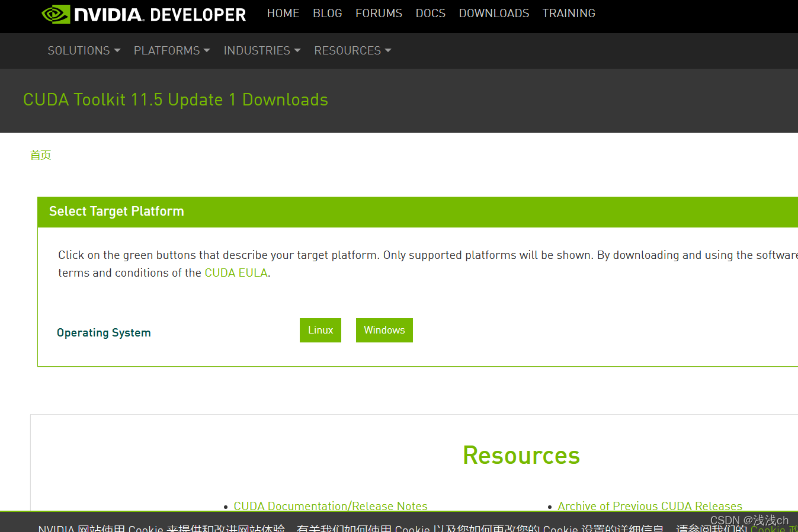Visit the TRAINING page

point(569,13)
